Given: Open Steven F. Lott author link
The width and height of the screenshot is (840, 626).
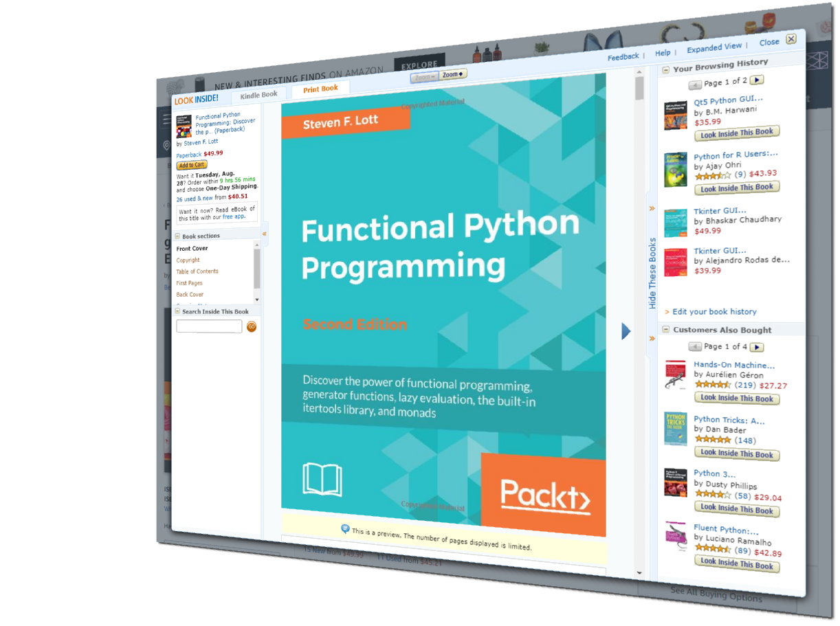Looking at the screenshot, I should point(201,142).
